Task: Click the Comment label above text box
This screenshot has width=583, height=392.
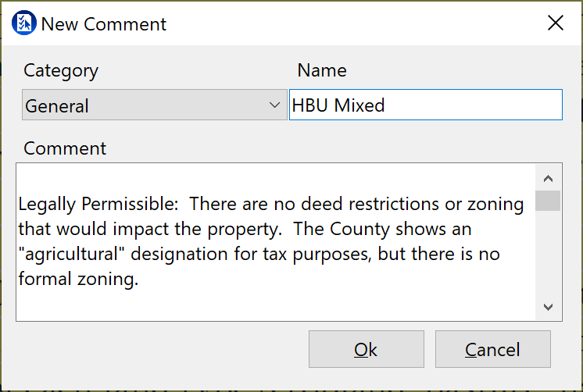Action: click(65, 148)
